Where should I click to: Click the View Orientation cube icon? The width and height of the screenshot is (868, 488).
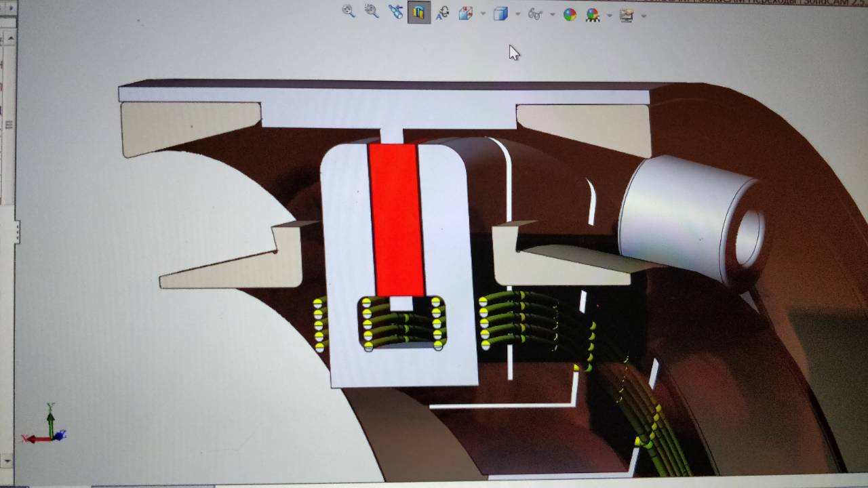click(x=466, y=14)
